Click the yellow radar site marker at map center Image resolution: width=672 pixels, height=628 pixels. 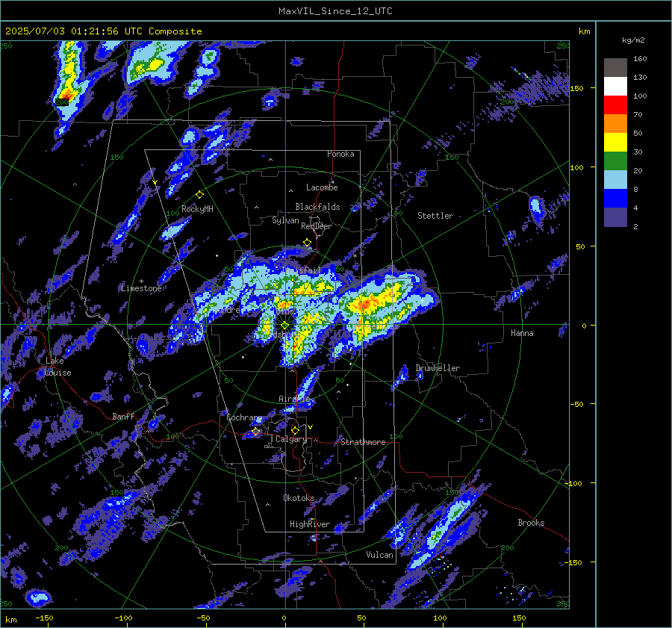pos(285,326)
